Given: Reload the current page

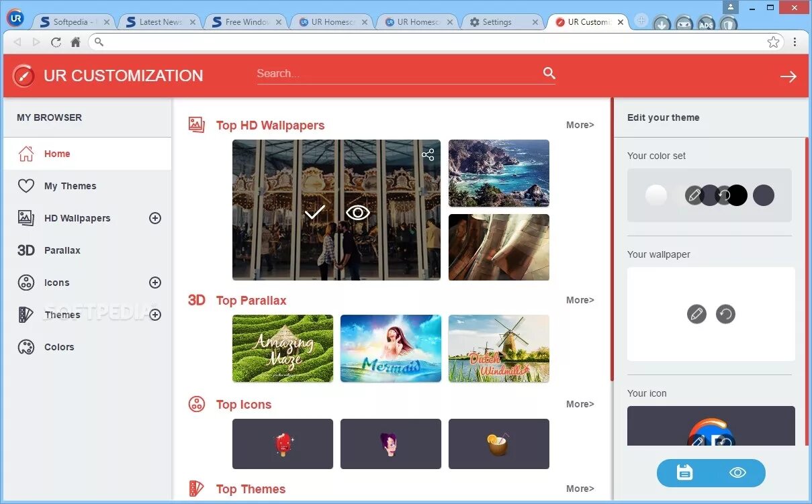Looking at the screenshot, I should tap(56, 42).
